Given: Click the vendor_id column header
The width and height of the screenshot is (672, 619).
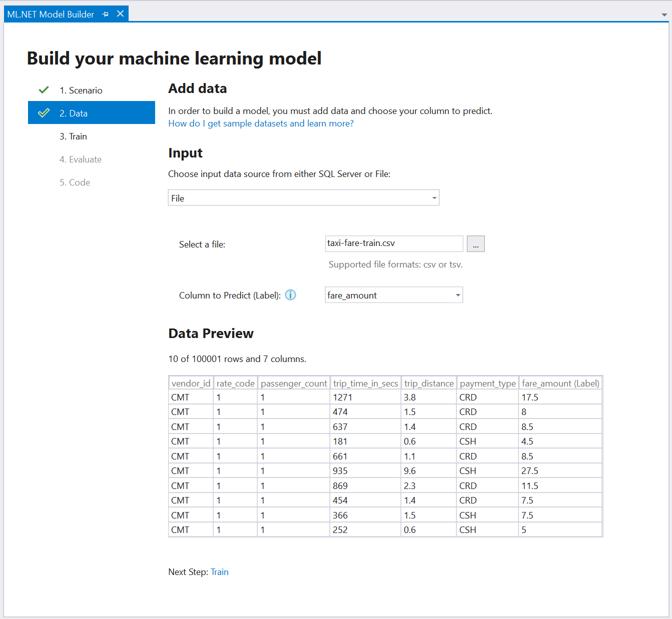Looking at the screenshot, I should [191, 383].
